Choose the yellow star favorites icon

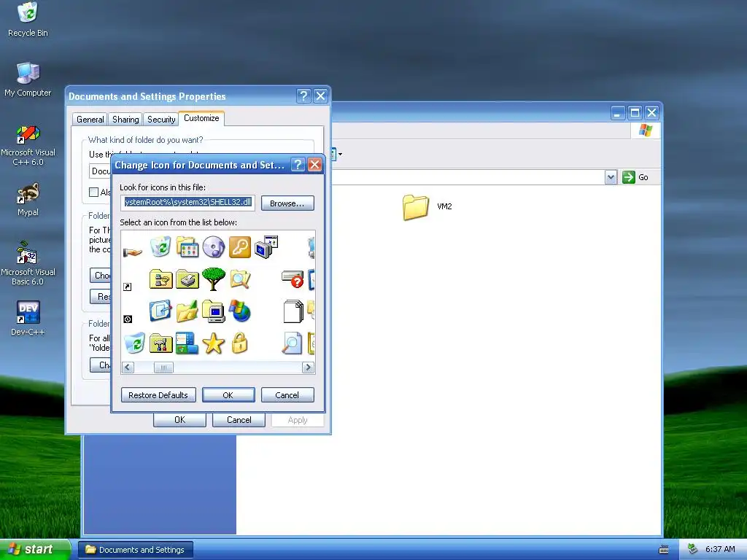pos(214,343)
